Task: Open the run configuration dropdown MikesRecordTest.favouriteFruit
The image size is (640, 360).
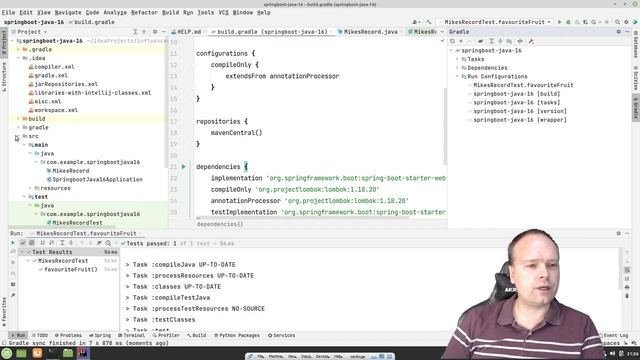Action: (495, 22)
